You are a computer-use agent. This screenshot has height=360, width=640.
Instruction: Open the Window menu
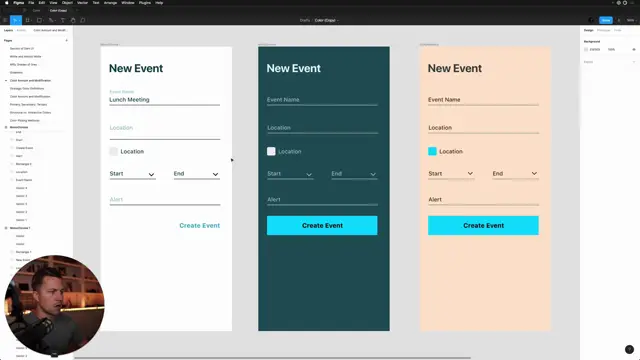(128, 2)
